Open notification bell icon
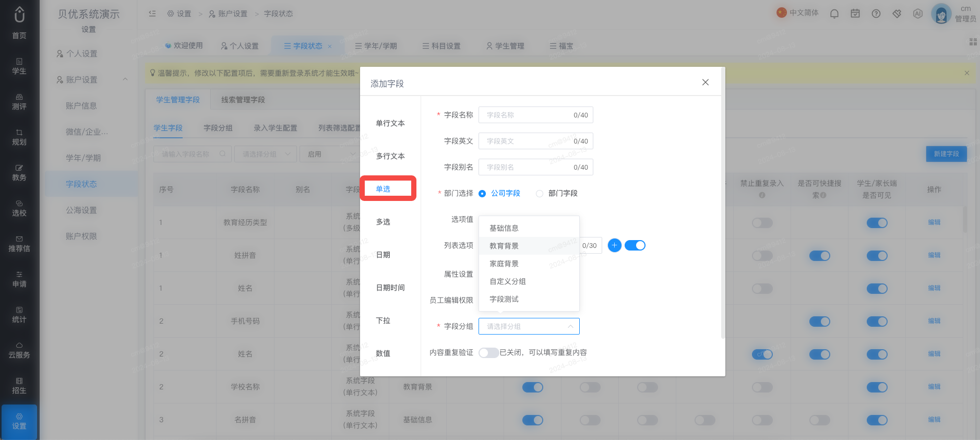The image size is (980, 440). [x=834, y=14]
